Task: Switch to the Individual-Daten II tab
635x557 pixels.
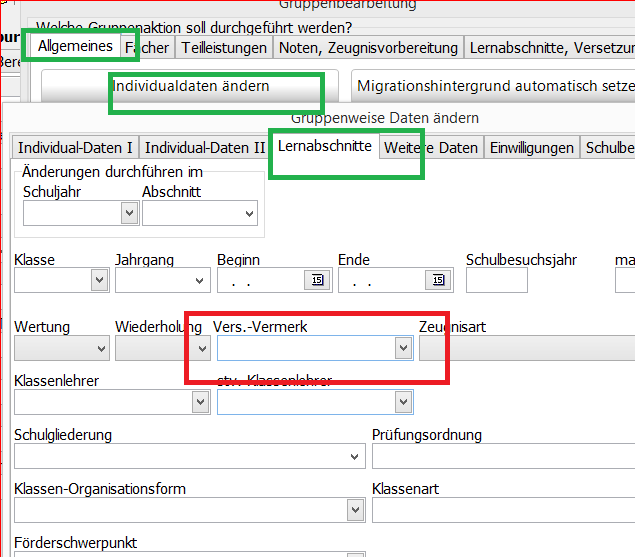Action: 205,147
